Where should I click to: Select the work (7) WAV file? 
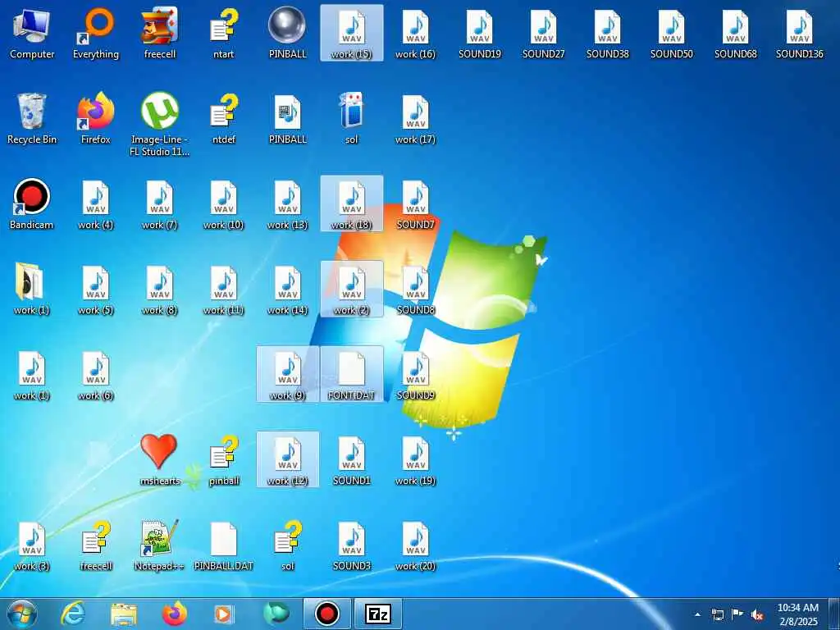[x=160, y=204]
